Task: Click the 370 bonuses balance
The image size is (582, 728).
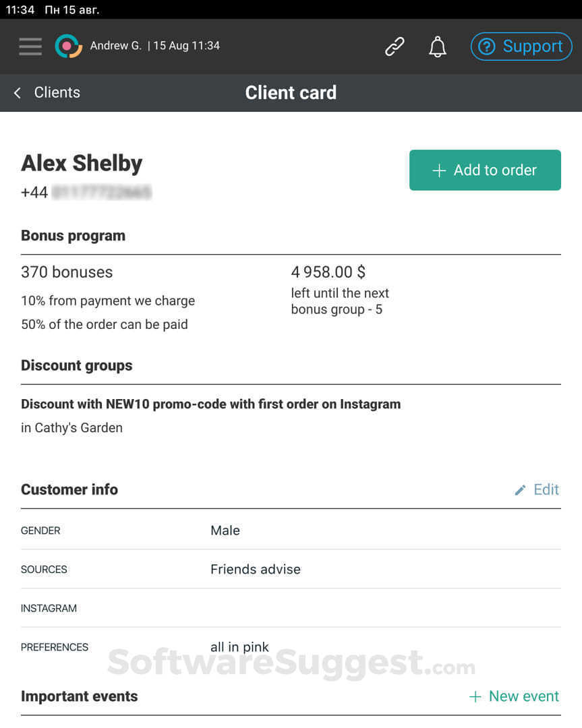Action: tap(67, 272)
